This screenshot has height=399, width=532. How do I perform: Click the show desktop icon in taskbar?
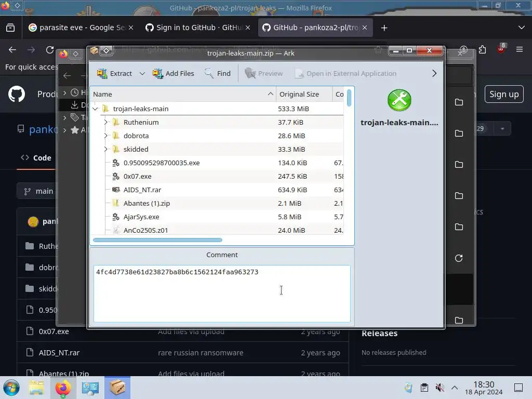pos(518,388)
